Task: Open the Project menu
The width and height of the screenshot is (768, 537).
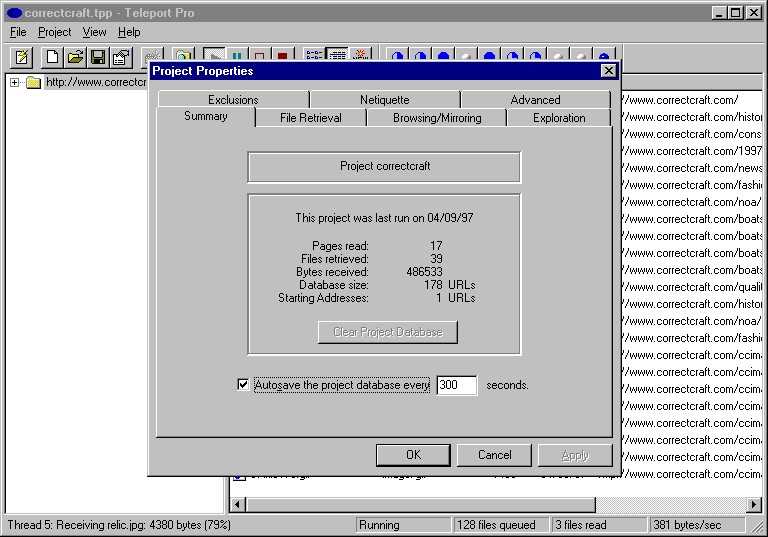Action: tap(54, 32)
